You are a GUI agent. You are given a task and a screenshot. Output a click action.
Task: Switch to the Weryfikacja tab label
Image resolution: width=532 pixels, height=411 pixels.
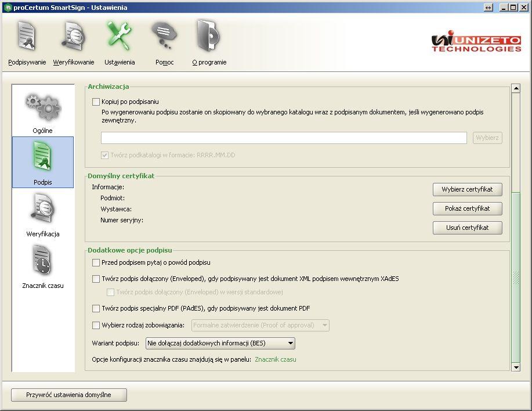pyautogui.click(x=43, y=234)
